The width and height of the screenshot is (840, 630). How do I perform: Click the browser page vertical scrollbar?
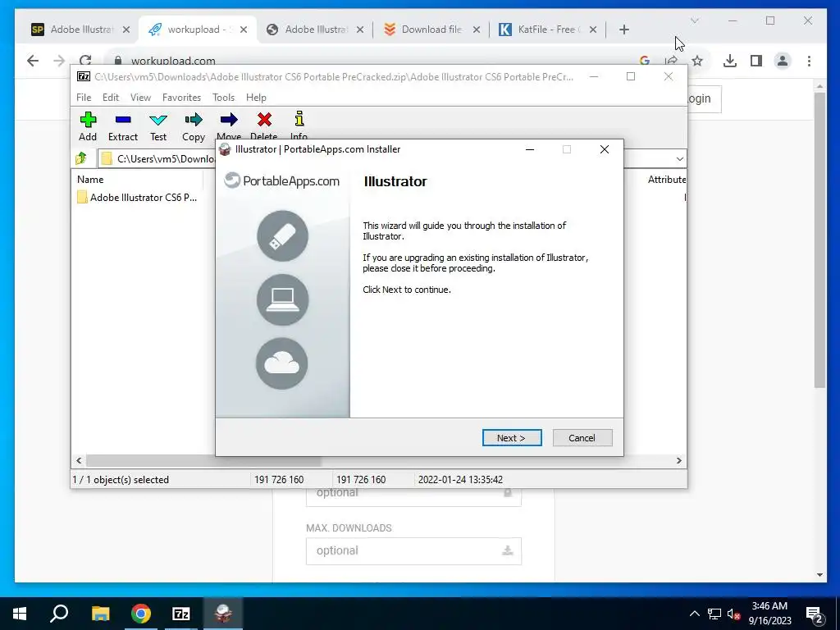pos(819,240)
